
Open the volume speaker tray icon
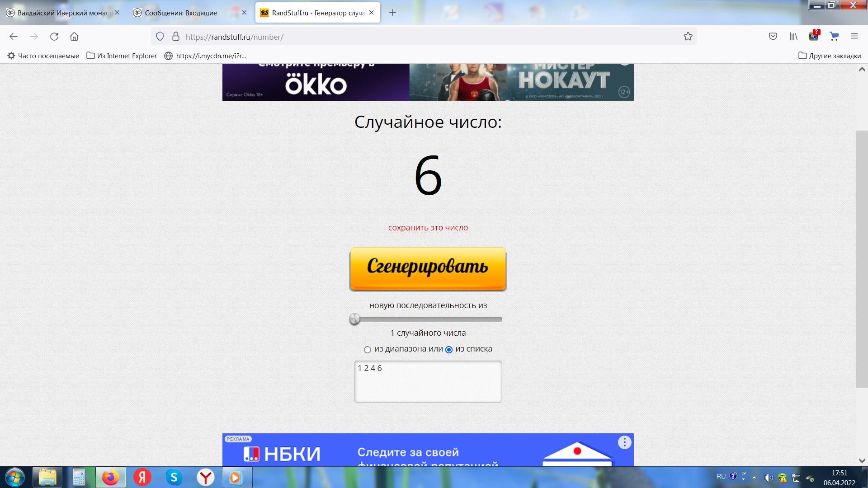click(x=768, y=478)
